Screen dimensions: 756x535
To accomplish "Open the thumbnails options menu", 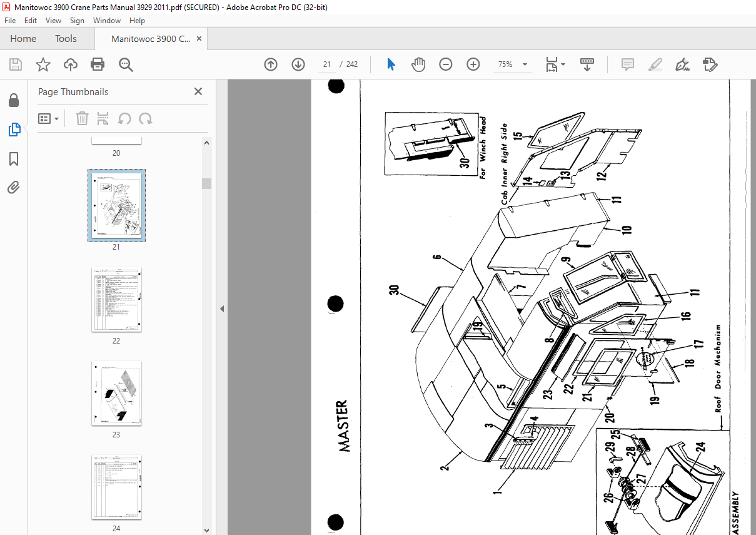I will (x=49, y=118).
